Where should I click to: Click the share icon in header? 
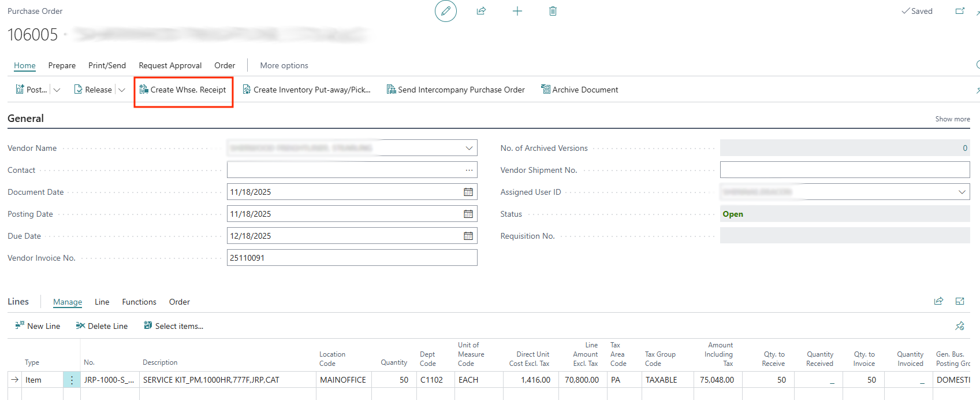481,11
